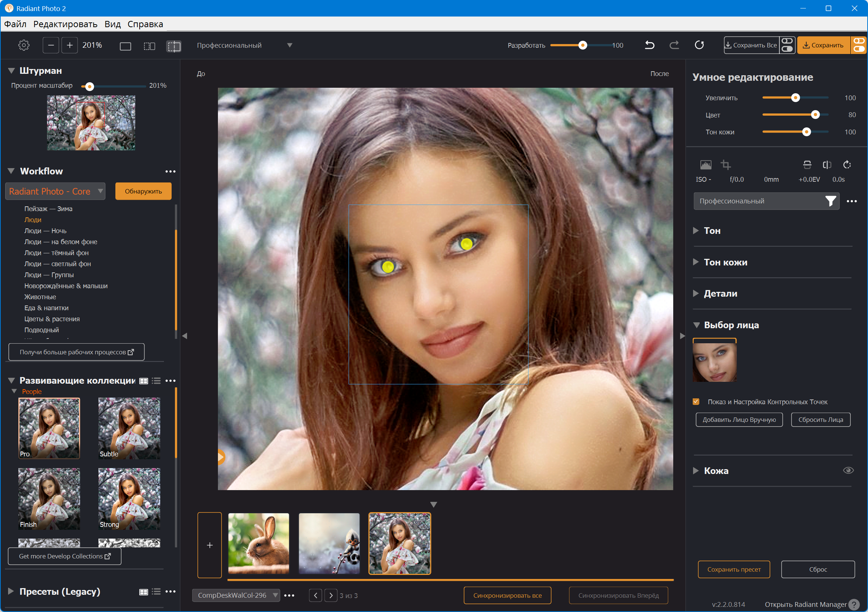The image size is (868, 612).
Task: Click the reset circular arrow icon
Action: point(699,45)
